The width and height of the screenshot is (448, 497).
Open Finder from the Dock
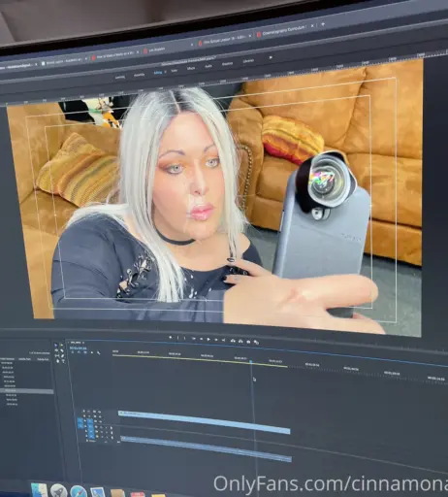coord(39,490)
